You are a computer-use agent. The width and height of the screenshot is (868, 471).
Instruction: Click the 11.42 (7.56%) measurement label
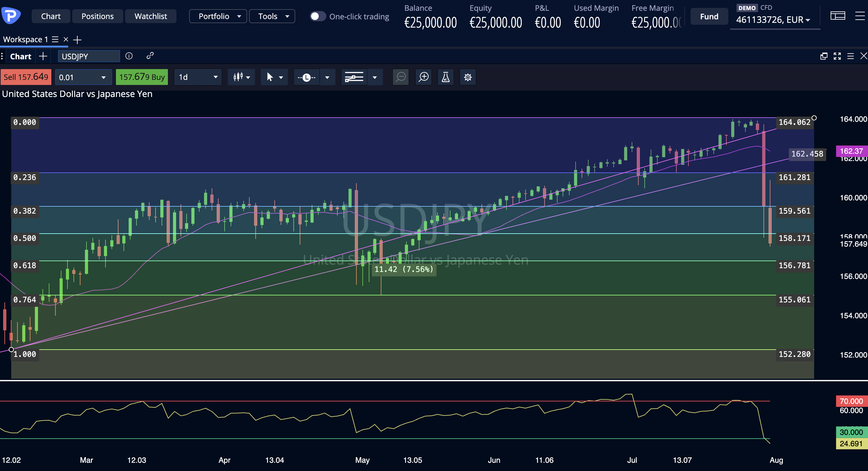[x=404, y=269]
